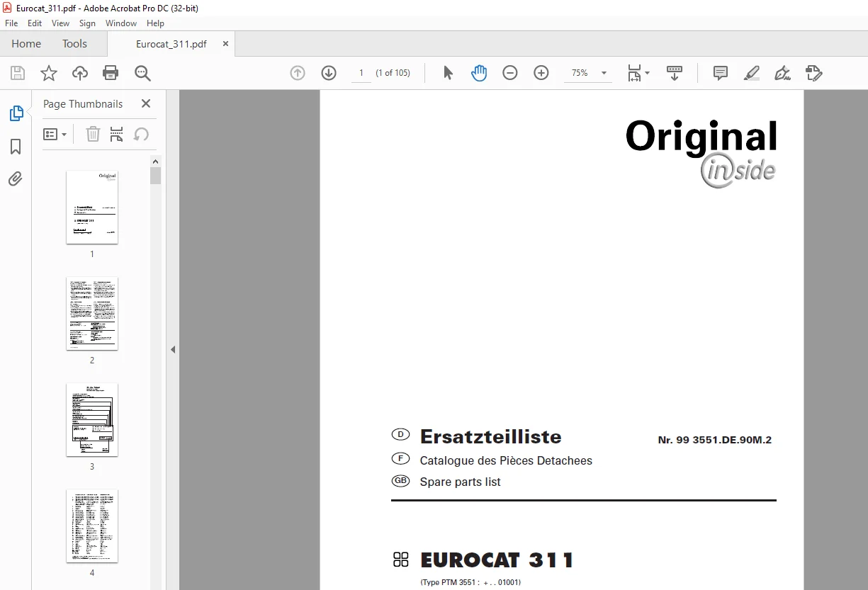868x590 pixels.
Task: Click the "Page Thumbnails" panel title
Action: (x=83, y=103)
